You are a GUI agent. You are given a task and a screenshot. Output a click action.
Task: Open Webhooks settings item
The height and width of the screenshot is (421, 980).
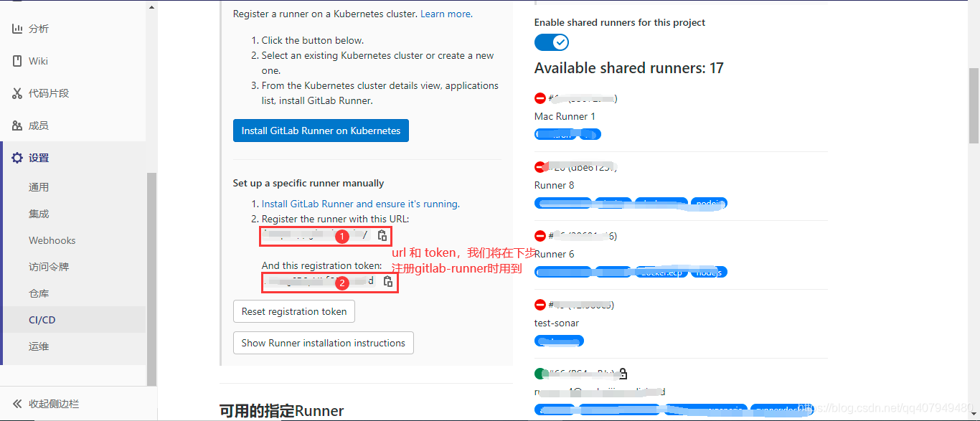pyautogui.click(x=52, y=240)
